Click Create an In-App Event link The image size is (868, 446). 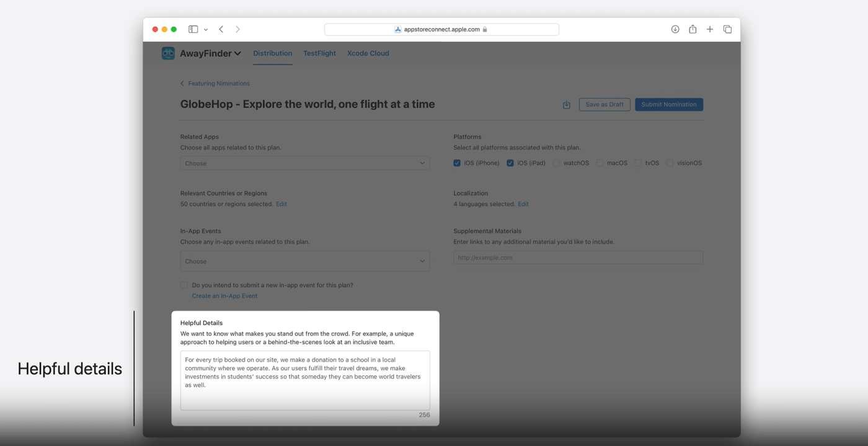pyautogui.click(x=224, y=296)
